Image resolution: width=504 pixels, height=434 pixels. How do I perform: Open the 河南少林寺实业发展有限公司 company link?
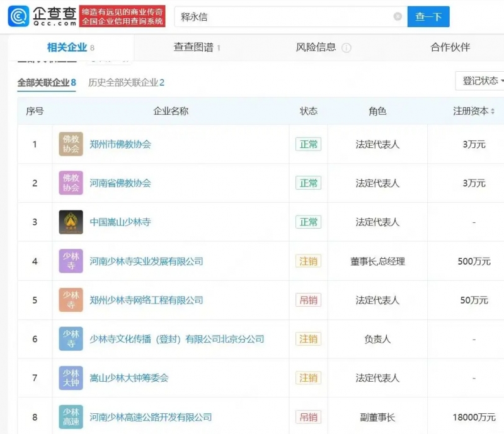click(147, 261)
